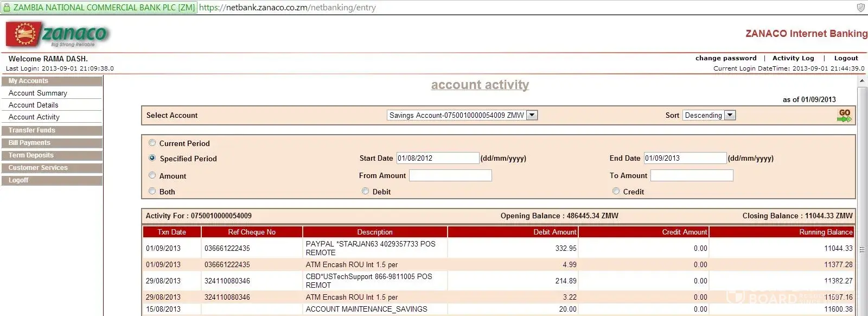The height and width of the screenshot is (316, 868).
Task: Open Account Summary in sidebar
Action: 38,93
